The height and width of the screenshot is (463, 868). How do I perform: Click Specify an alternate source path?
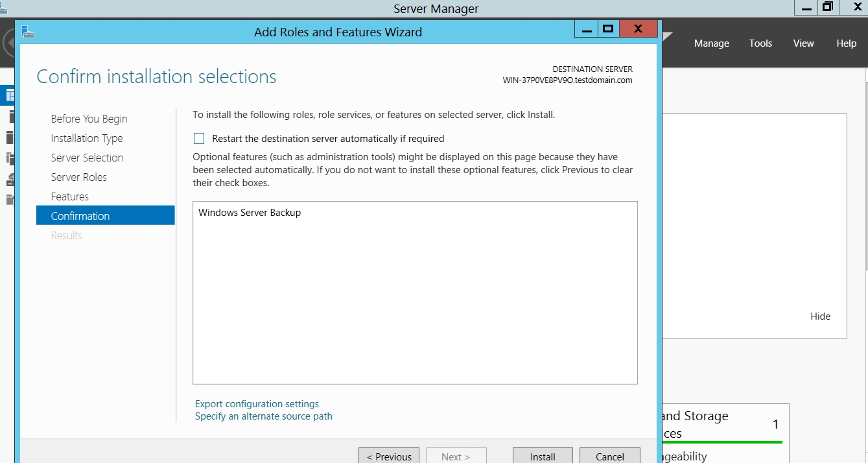click(264, 416)
